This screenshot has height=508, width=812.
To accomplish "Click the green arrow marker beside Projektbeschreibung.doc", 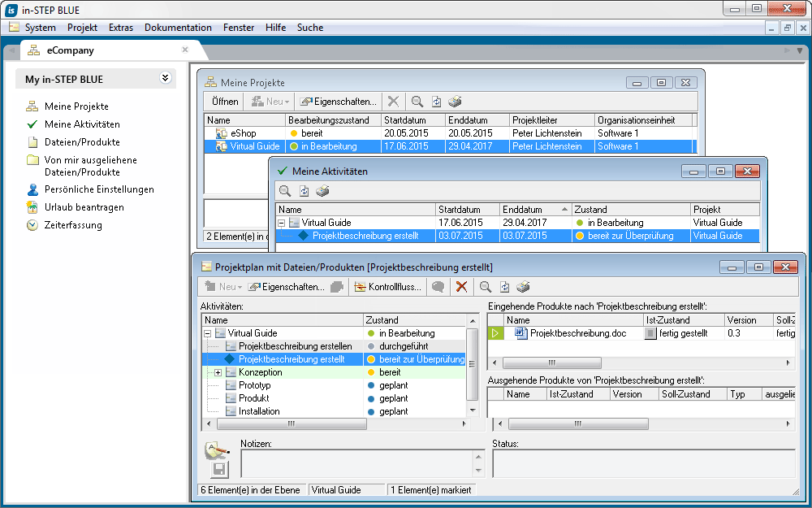I will (495, 333).
